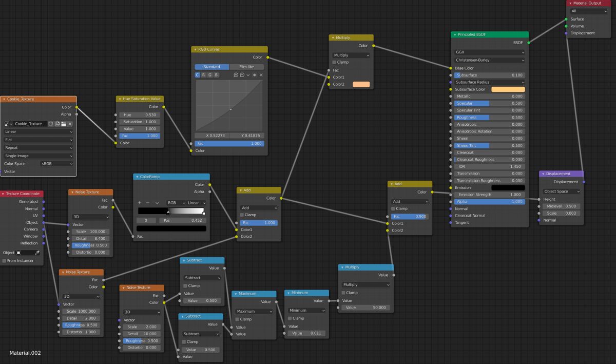Click the Cookie_Texture image name field
This screenshot has width=616, height=364.
pyautogui.click(x=30, y=124)
